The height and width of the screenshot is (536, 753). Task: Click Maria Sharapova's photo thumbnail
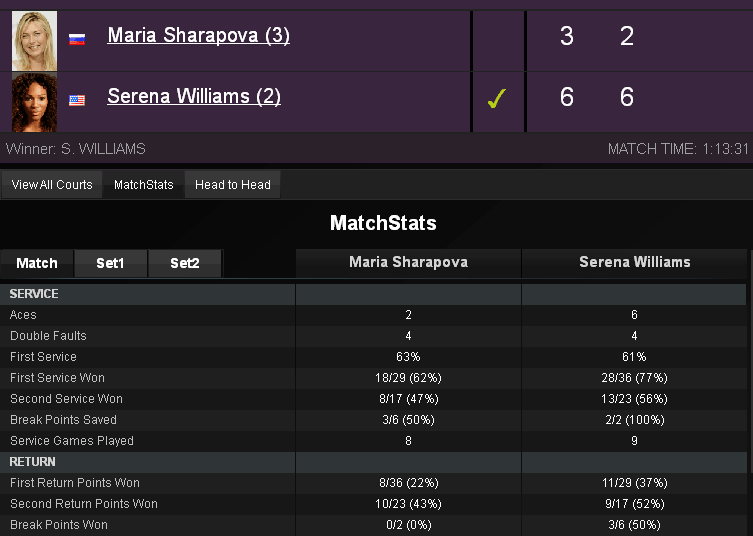[x=34, y=41]
